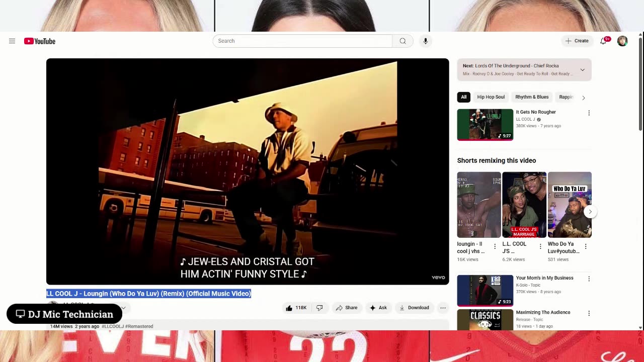The image size is (644, 362).
Task: Open the loungin - ll cool j short thumbnail
Action: click(479, 205)
